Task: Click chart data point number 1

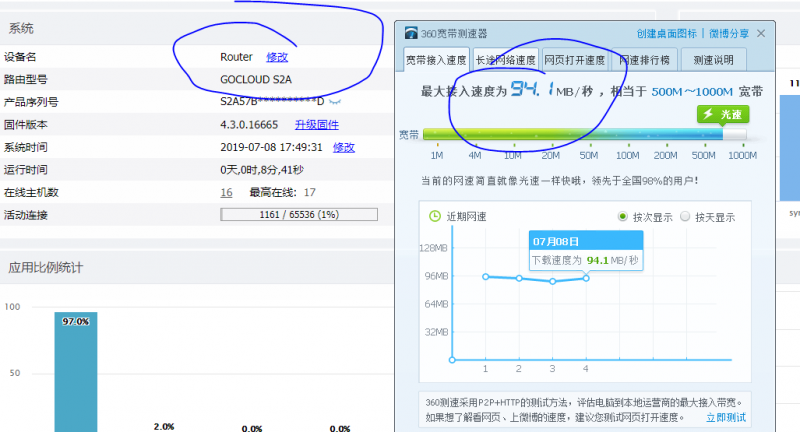Action: pyautogui.click(x=486, y=277)
